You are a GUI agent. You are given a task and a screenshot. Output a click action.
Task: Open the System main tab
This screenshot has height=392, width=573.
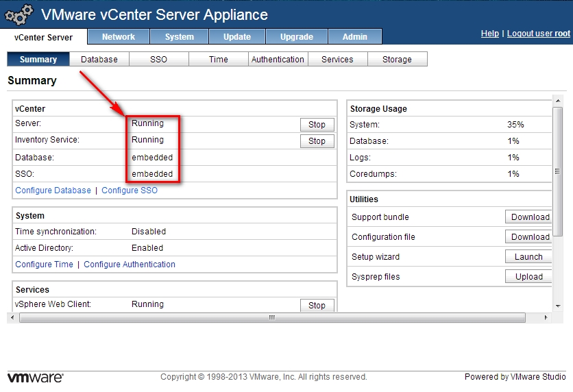[180, 36]
